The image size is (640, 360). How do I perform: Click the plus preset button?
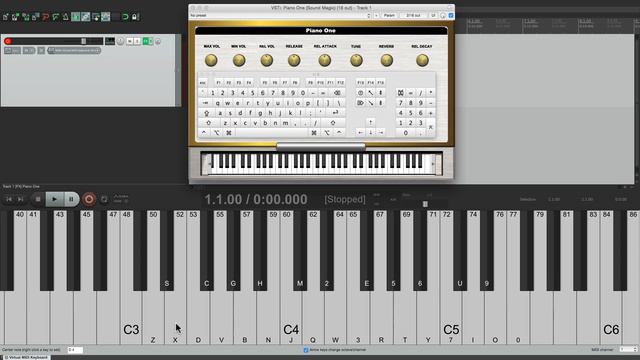coord(376,16)
